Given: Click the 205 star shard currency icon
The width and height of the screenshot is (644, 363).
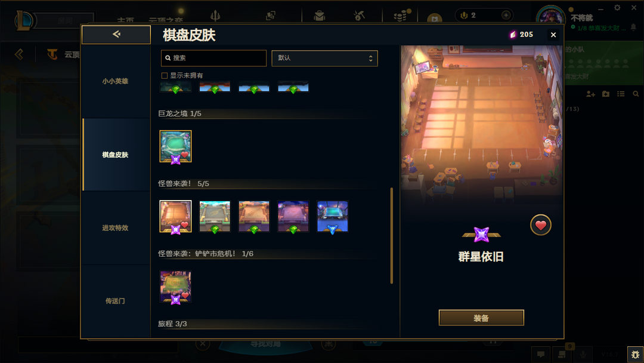Looking at the screenshot, I should [513, 35].
